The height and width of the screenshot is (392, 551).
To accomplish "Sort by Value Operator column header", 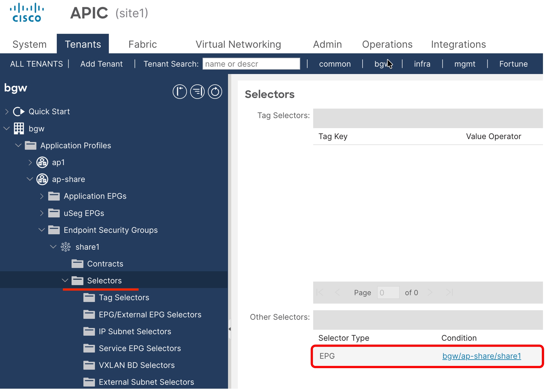I will [x=493, y=136].
